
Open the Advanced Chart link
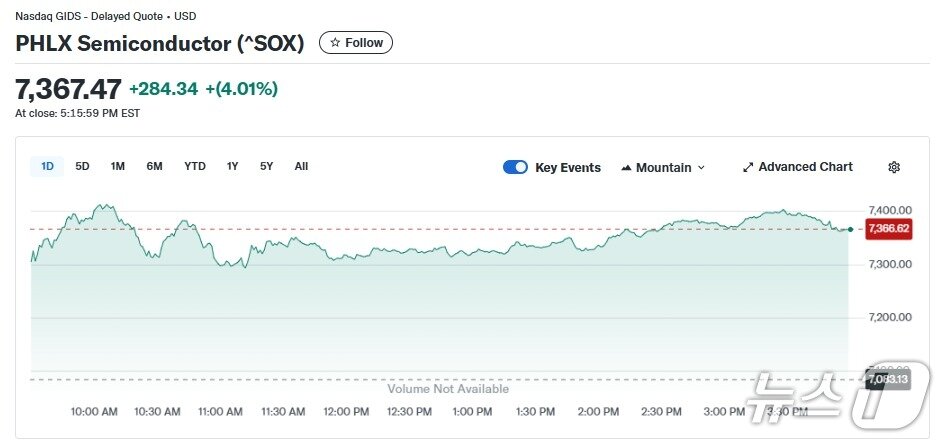[x=805, y=167]
